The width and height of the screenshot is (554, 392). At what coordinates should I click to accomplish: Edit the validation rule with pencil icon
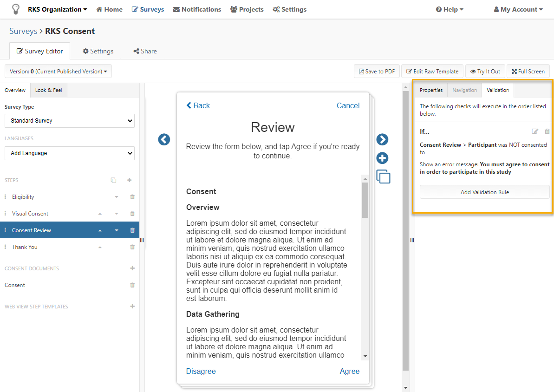(x=535, y=131)
